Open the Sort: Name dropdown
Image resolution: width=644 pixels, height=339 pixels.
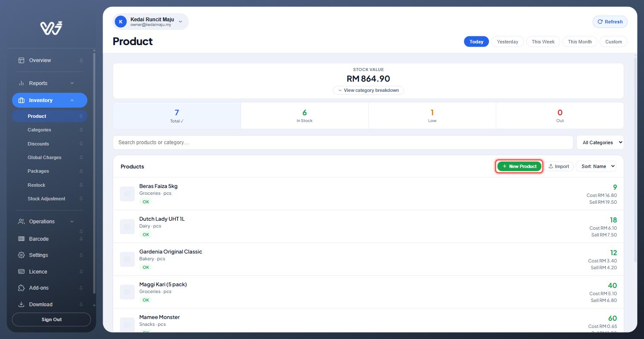(x=596, y=166)
